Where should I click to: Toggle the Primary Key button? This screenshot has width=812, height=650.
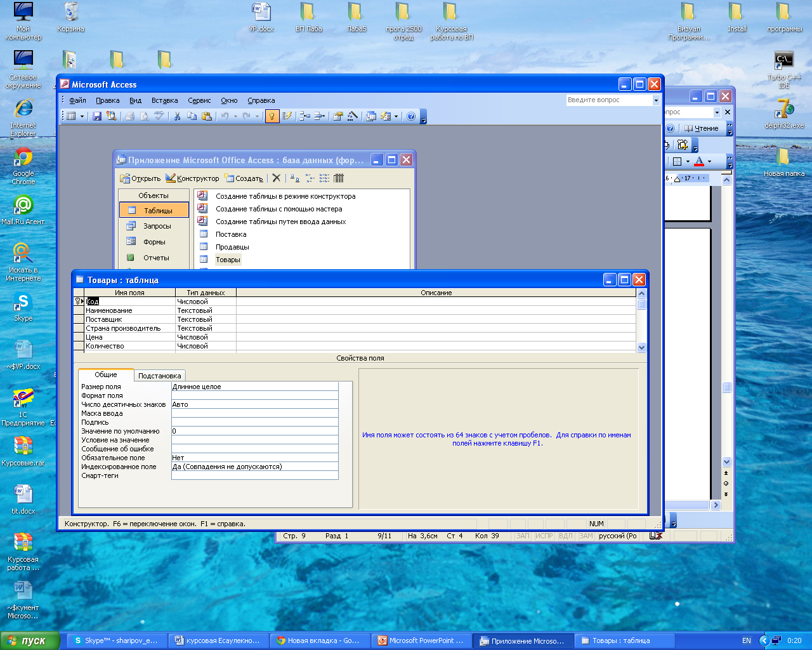(x=272, y=116)
